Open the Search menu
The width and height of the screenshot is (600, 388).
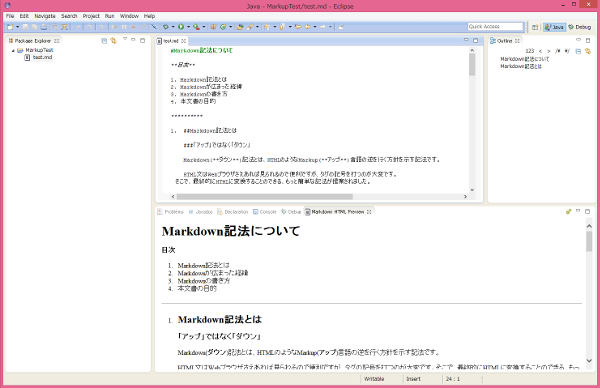(x=69, y=16)
